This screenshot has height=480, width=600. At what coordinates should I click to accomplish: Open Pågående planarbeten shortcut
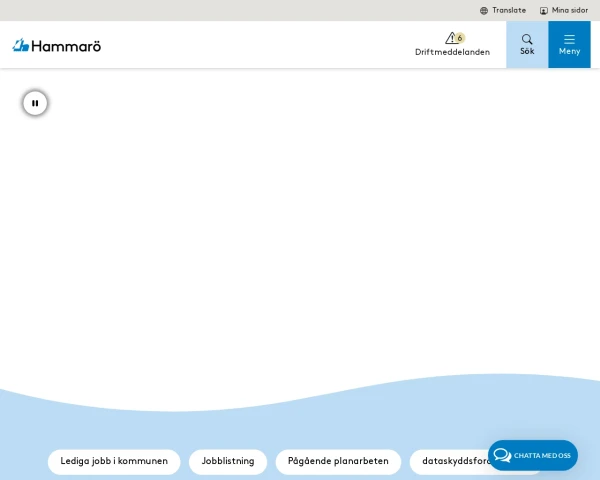pyautogui.click(x=338, y=461)
